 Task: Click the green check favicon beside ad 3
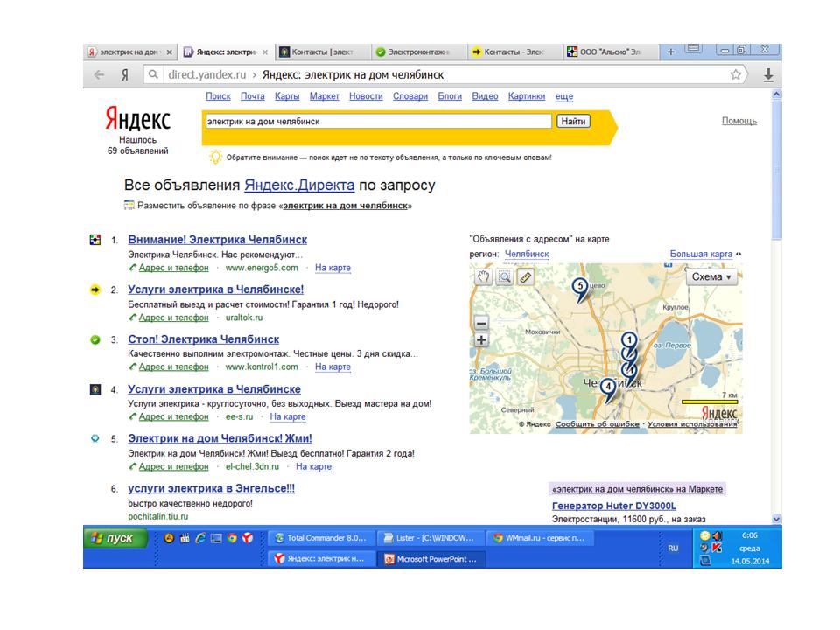tap(94, 339)
